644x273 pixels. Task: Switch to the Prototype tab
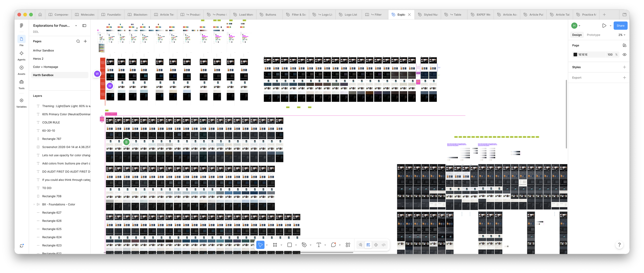593,35
